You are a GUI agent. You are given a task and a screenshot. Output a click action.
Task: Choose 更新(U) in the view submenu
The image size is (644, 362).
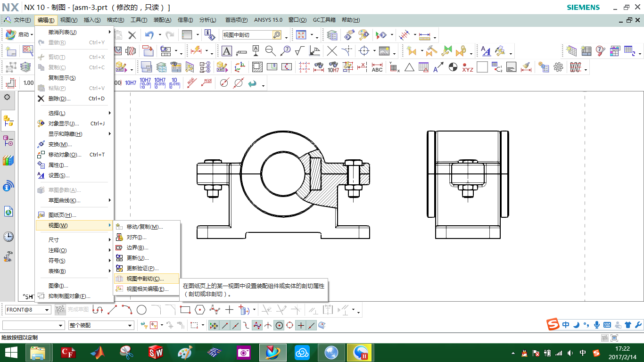click(x=147, y=258)
